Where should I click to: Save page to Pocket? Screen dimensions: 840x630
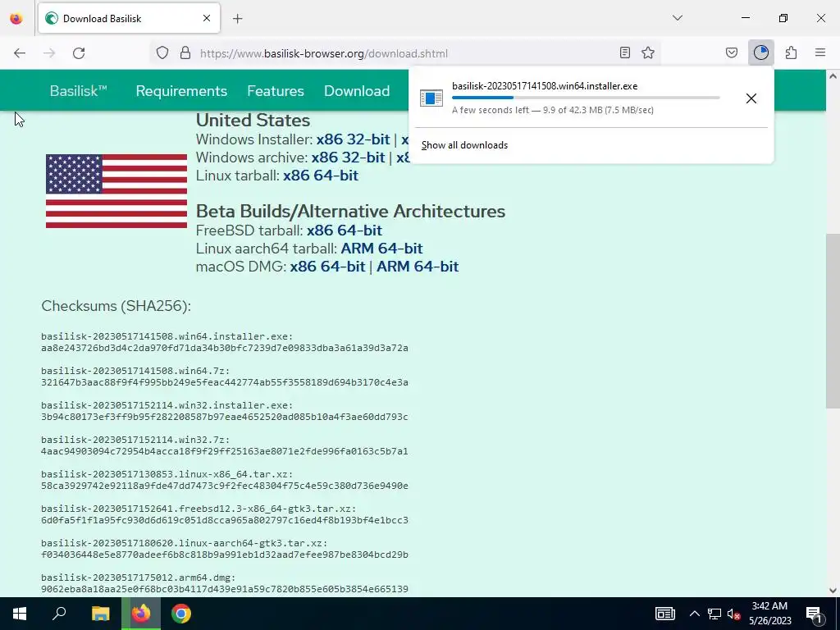[x=732, y=52]
